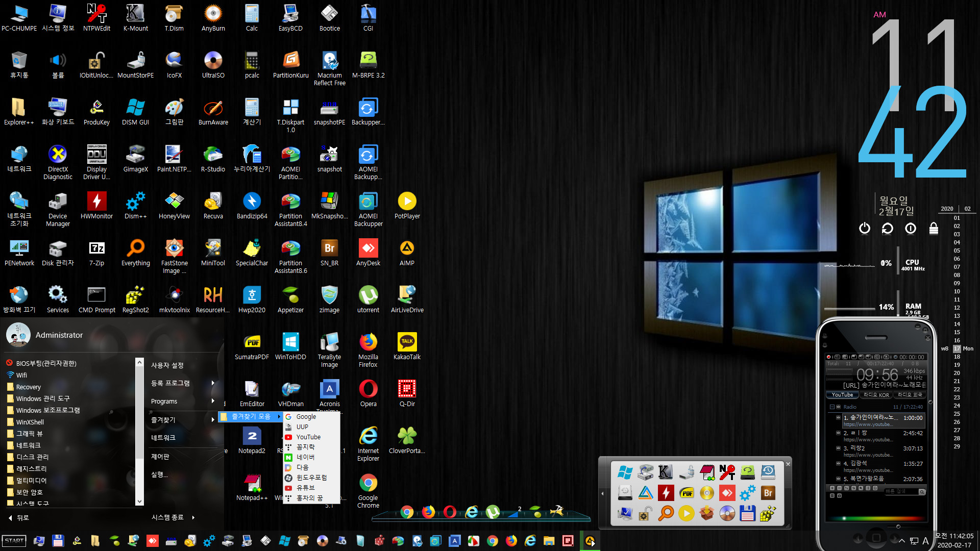This screenshot has width=980, height=551.
Task: Open PartitionKuru shortcut
Action: pos(290,64)
